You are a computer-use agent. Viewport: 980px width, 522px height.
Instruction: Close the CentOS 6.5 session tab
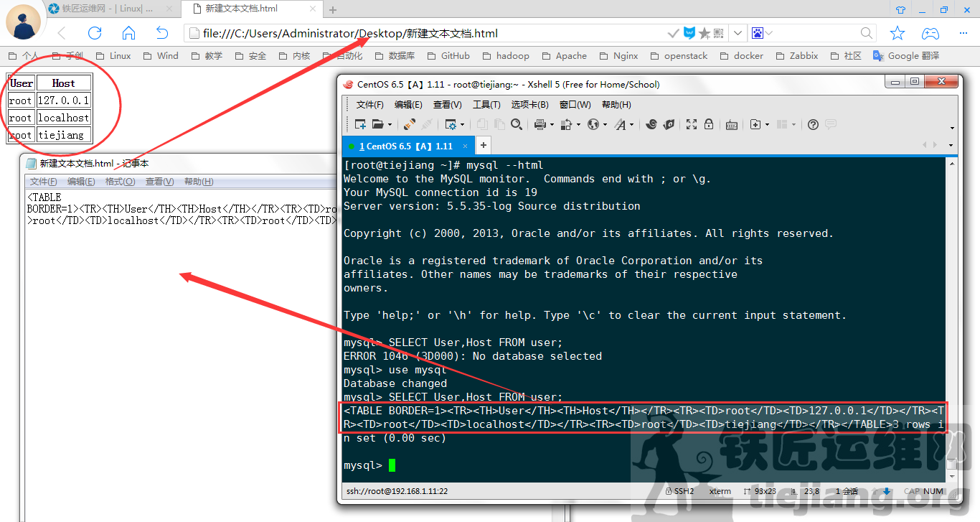coord(466,146)
